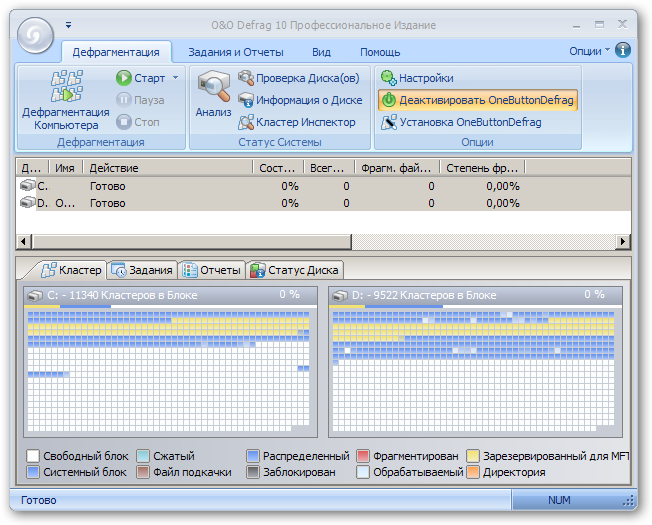Sort by the Всег... column header
This screenshot has width=652, height=525.
pyautogui.click(x=328, y=168)
